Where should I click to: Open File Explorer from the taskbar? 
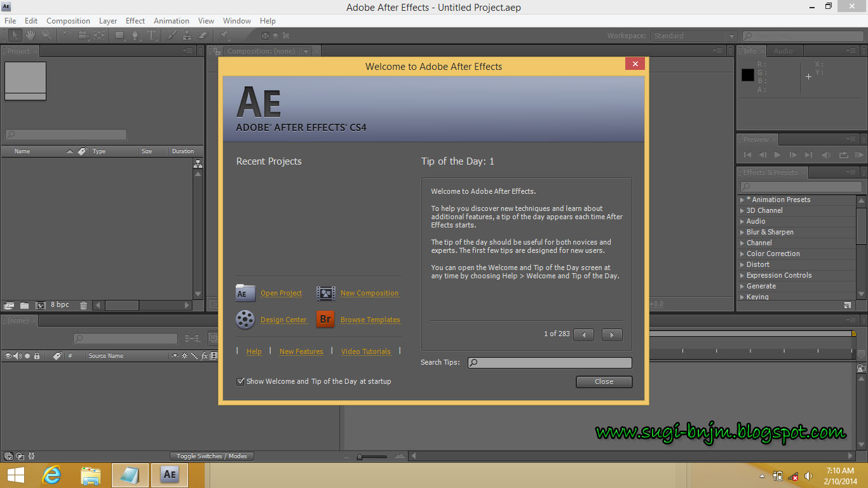91,475
